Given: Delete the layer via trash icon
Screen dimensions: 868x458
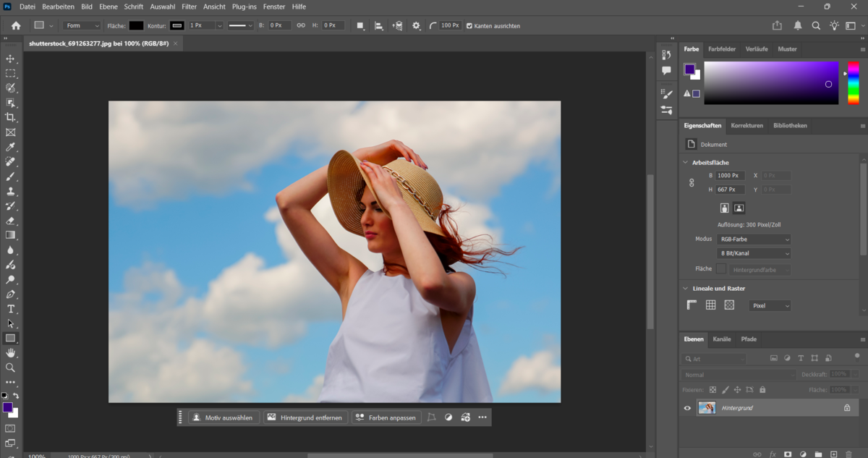Looking at the screenshot, I should point(848,454).
